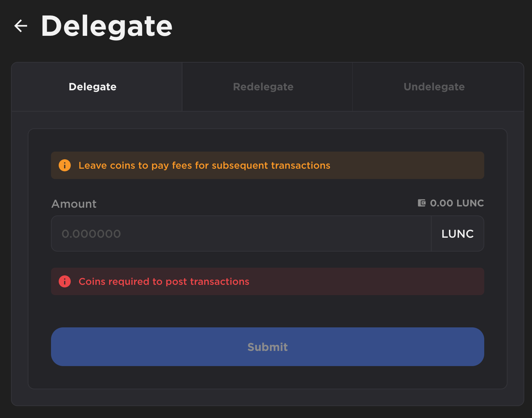
Task: Click the Submit button
Action: pos(267,347)
